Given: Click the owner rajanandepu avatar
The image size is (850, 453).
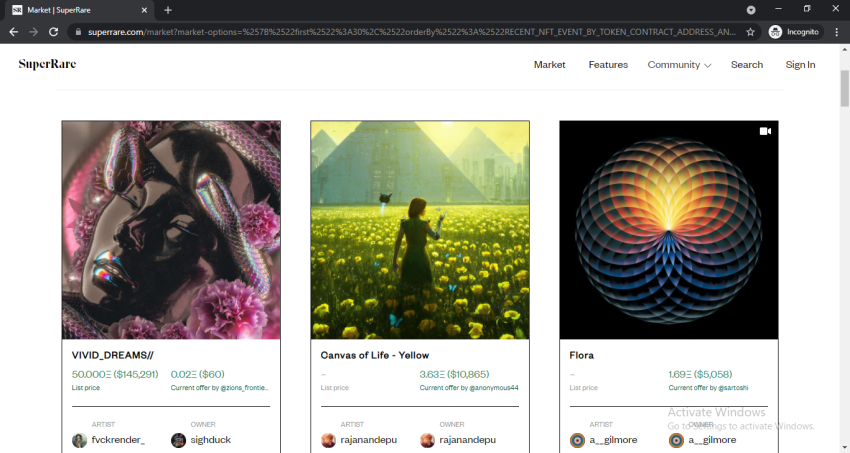Looking at the screenshot, I should point(427,440).
